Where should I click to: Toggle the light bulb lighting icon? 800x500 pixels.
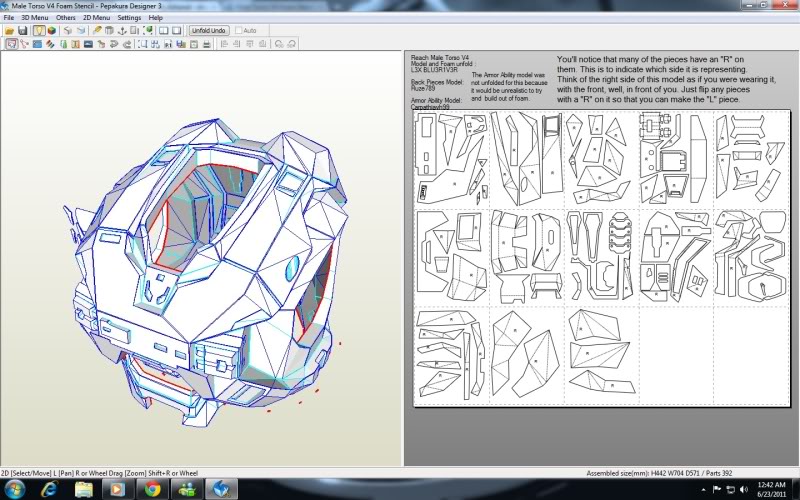(39, 31)
